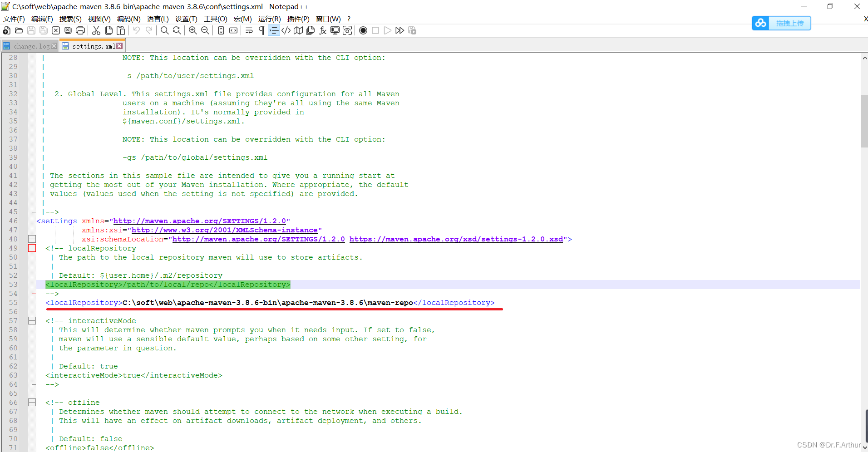
Task: Copy selection using toolbar copy icon
Action: tap(108, 30)
